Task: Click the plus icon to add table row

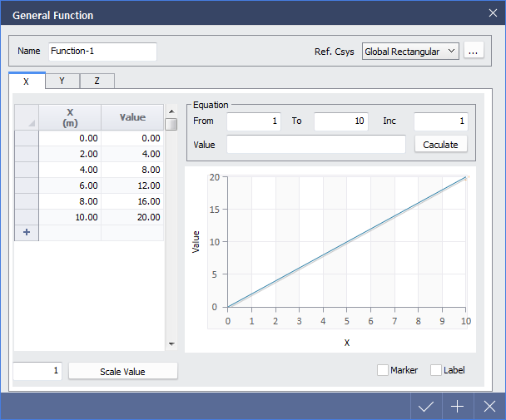Action: [x=26, y=233]
